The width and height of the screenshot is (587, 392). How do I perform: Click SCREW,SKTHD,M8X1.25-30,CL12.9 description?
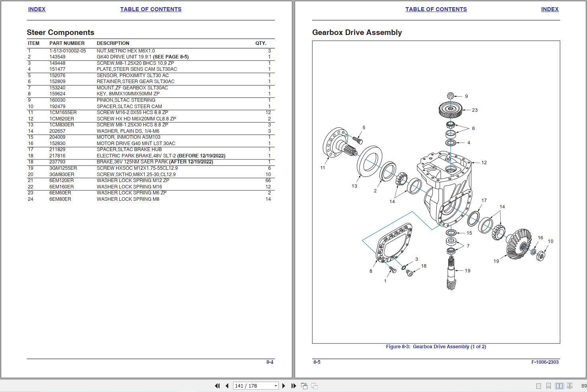pos(136,175)
